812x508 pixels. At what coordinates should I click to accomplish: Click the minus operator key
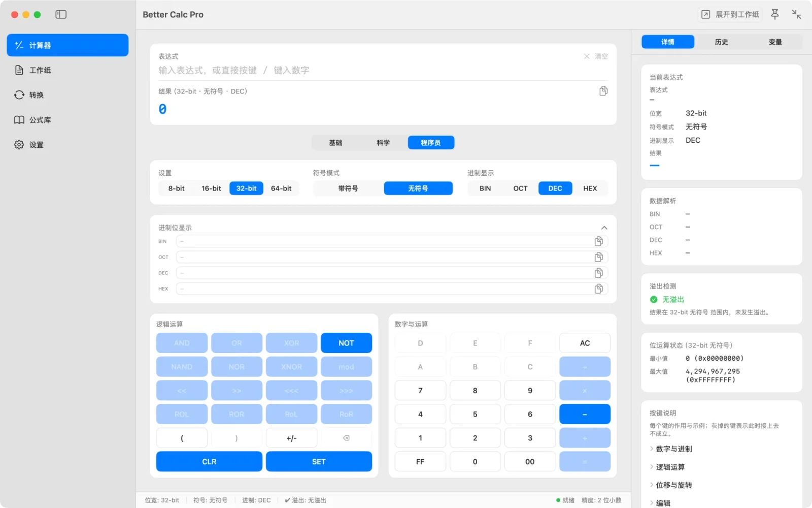pos(585,414)
